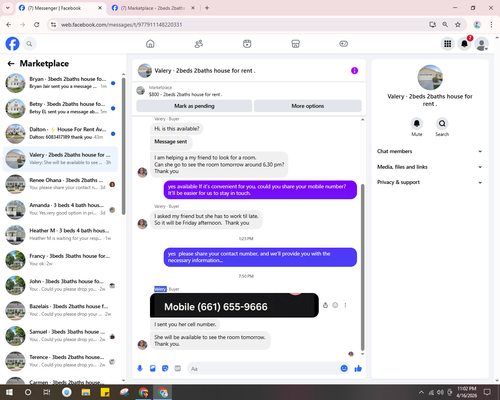This screenshot has height=400, width=500.
Task: Click the chat messages scrollbar
Action: (363, 267)
